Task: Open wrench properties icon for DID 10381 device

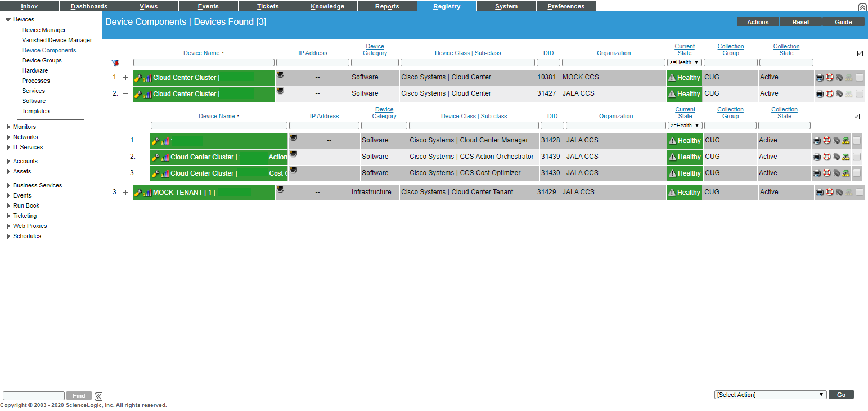Action: 138,78
